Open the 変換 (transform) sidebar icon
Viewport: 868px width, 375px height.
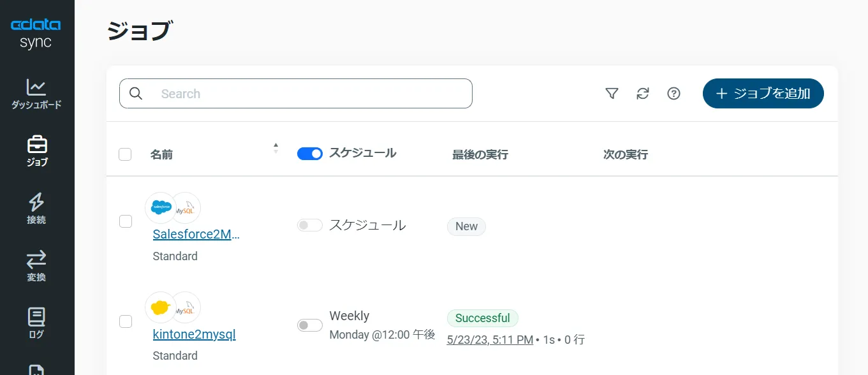(36, 260)
